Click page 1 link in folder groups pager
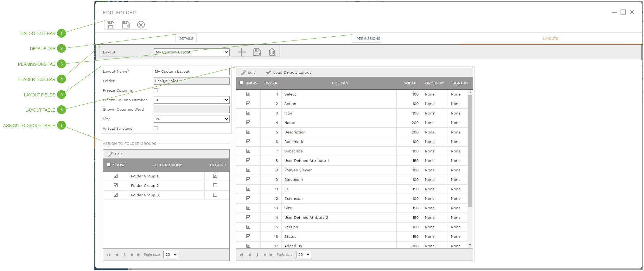The width and height of the screenshot is (644, 271). (x=124, y=255)
